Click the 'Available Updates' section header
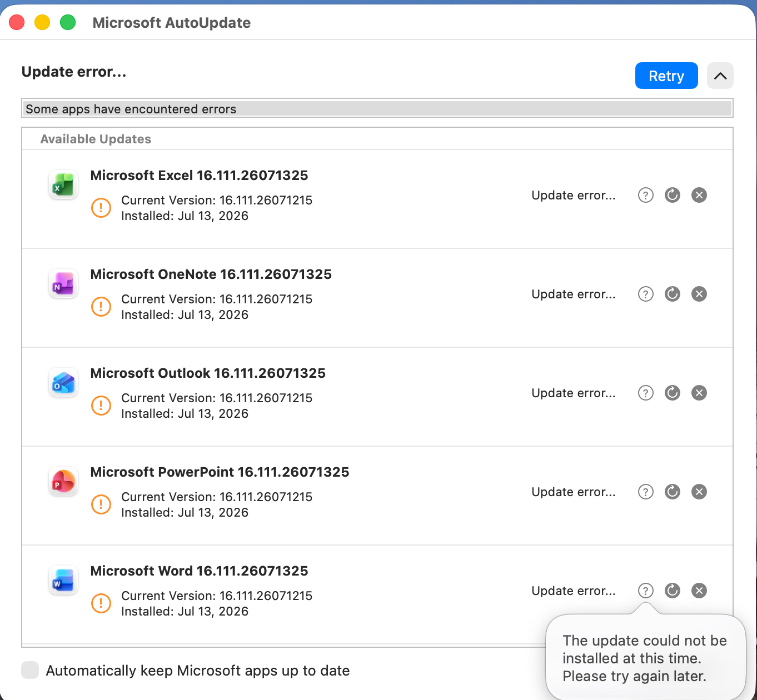 [96, 139]
